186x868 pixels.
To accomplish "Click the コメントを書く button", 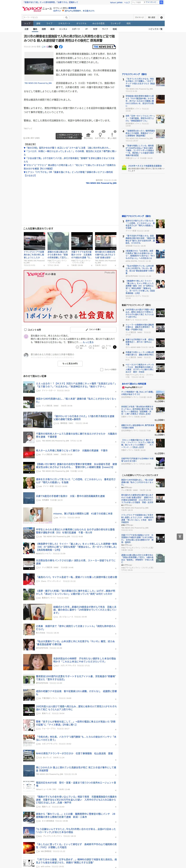I will pyautogui.click(x=93, y=330).
